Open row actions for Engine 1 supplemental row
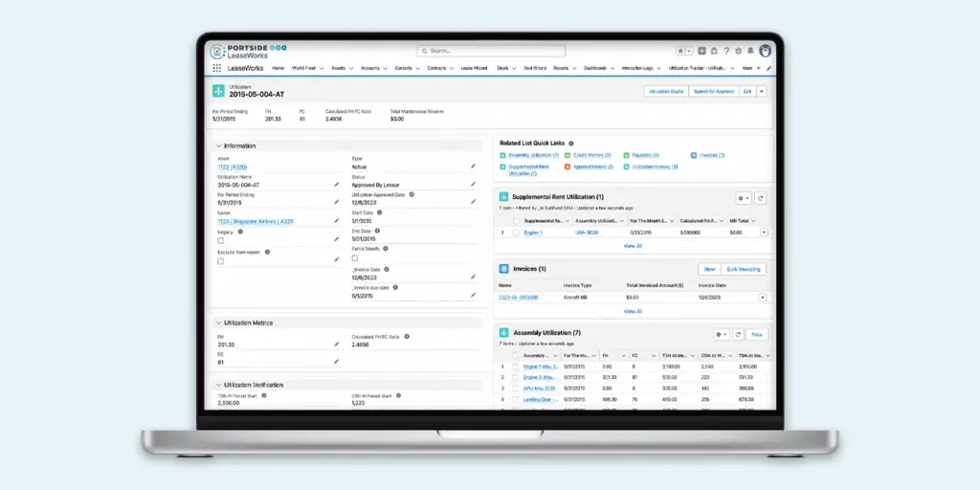Viewport: 980px width, 490px height. (764, 233)
